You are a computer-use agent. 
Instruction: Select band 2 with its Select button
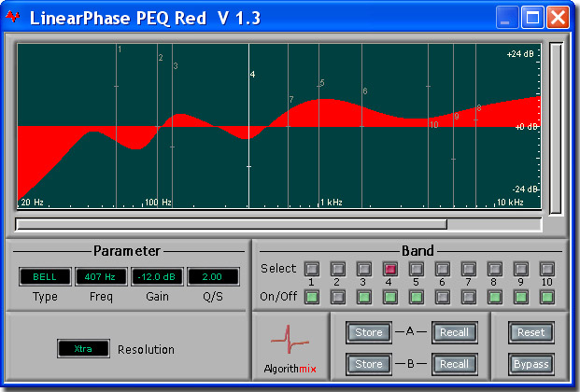tap(338, 269)
